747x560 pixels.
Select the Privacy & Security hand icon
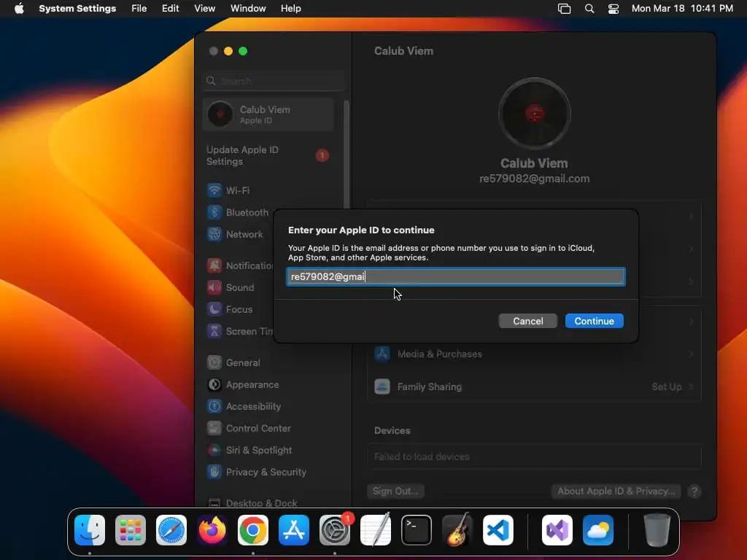pos(214,472)
